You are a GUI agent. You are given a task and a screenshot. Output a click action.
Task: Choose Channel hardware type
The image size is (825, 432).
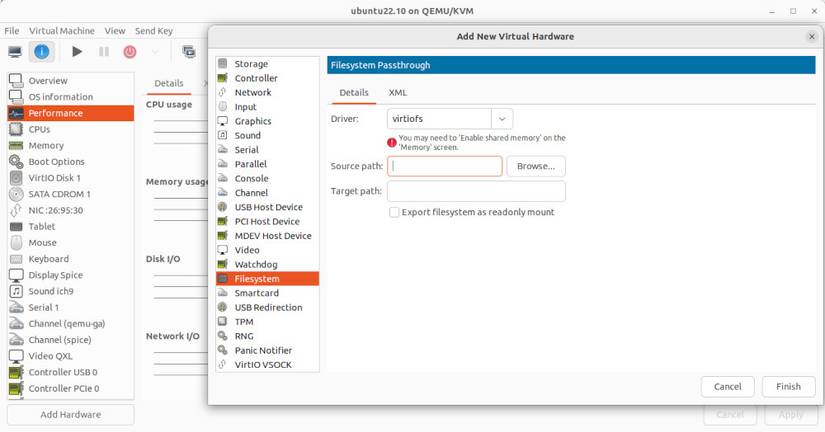[x=267, y=193]
